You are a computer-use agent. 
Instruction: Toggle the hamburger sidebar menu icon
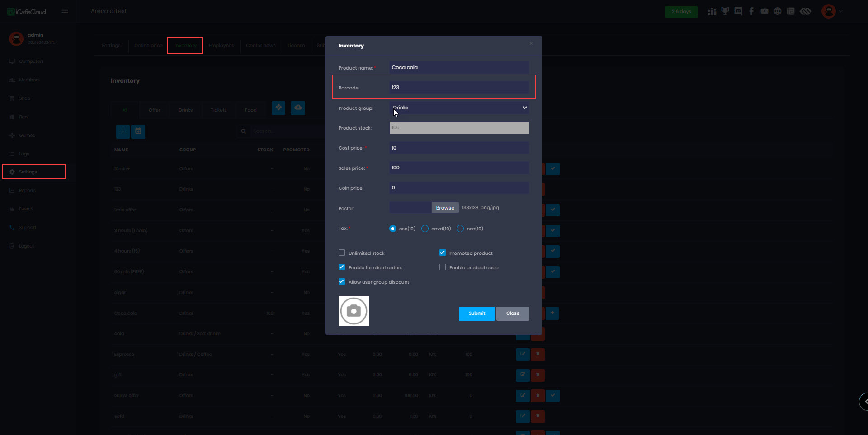(x=65, y=11)
